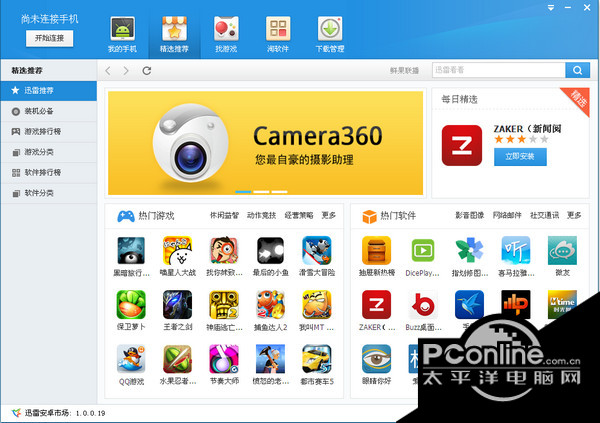Select the second banner indicator
This screenshot has width=600, height=423.
[261, 192]
